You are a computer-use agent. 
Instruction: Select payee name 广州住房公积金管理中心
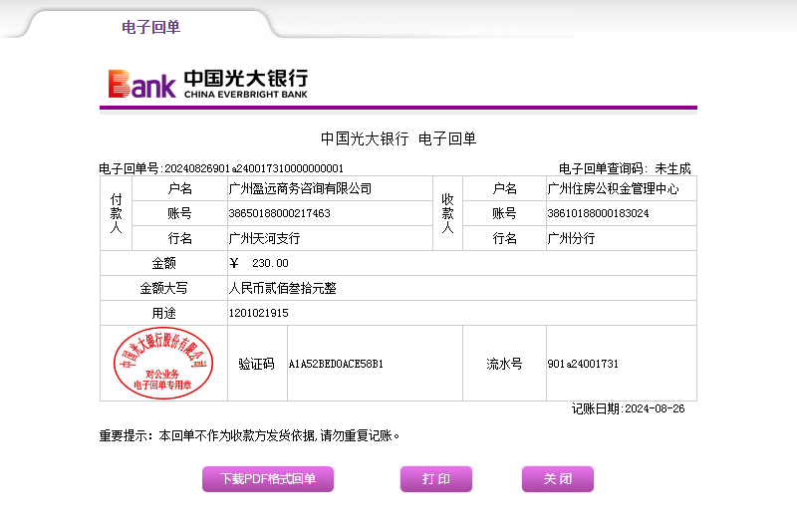pyautogui.click(x=613, y=188)
